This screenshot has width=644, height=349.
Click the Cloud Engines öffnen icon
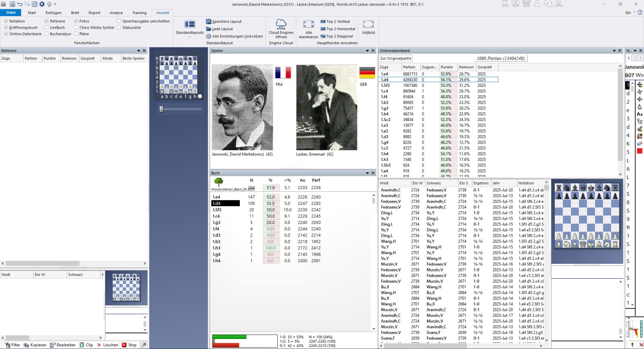point(281,24)
